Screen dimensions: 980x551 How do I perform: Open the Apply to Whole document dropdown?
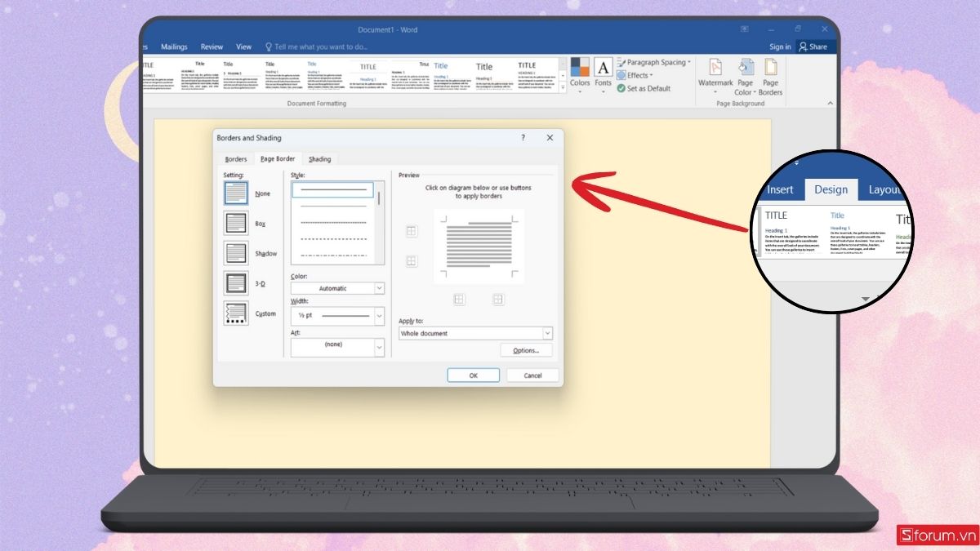(475, 333)
